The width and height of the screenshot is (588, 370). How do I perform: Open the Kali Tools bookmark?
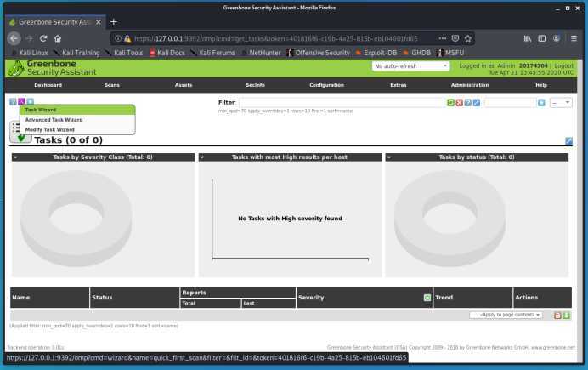(125, 53)
